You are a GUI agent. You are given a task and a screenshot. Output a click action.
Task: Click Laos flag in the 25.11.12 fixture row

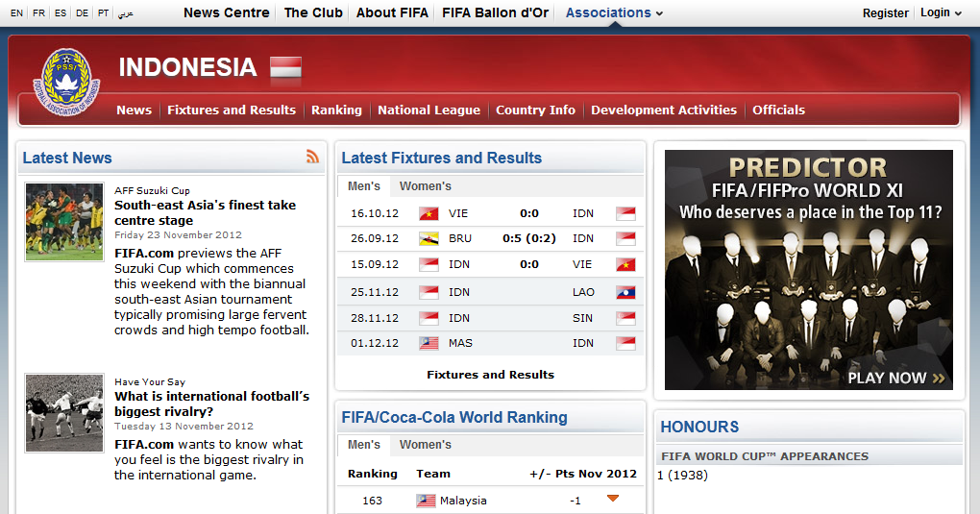(625, 292)
